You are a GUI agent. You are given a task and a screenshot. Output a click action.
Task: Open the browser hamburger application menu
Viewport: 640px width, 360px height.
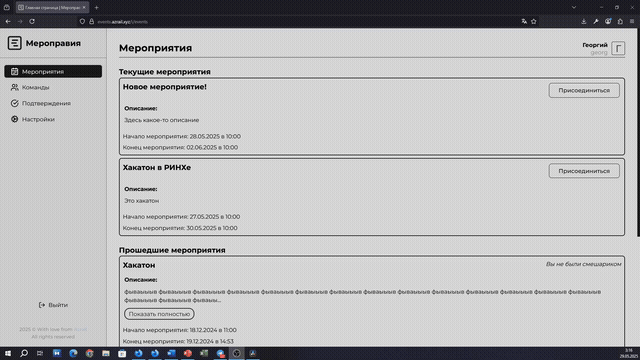tap(632, 22)
